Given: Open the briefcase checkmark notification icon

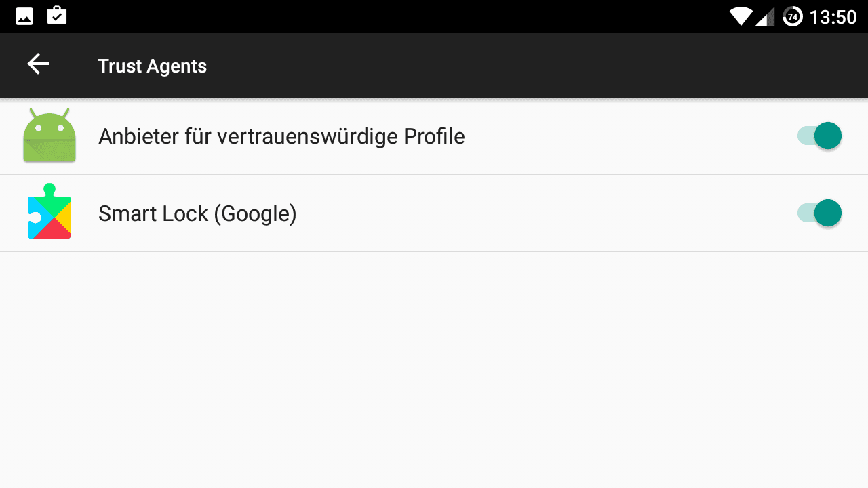Looking at the screenshot, I should (57, 16).
